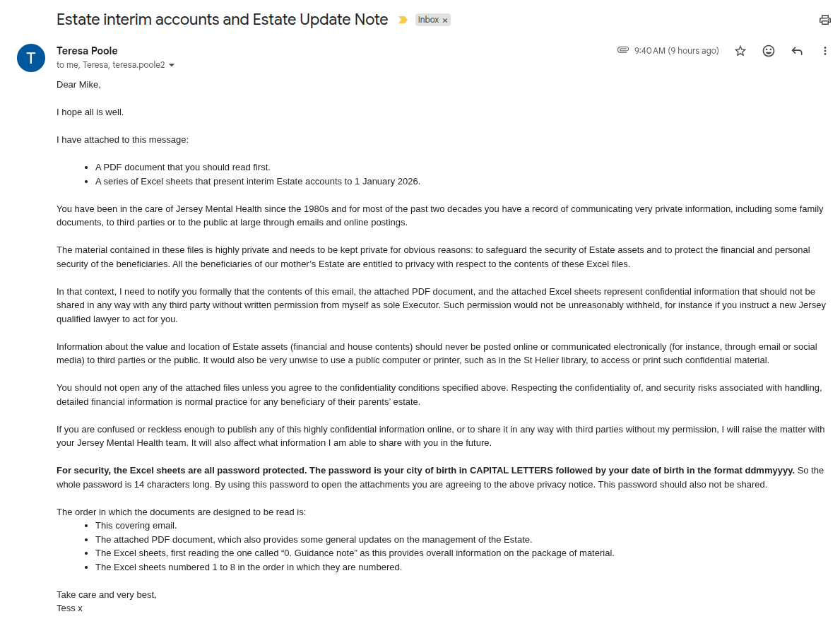Click the Print all icon
The image size is (840, 631).
pyautogui.click(x=824, y=20)
